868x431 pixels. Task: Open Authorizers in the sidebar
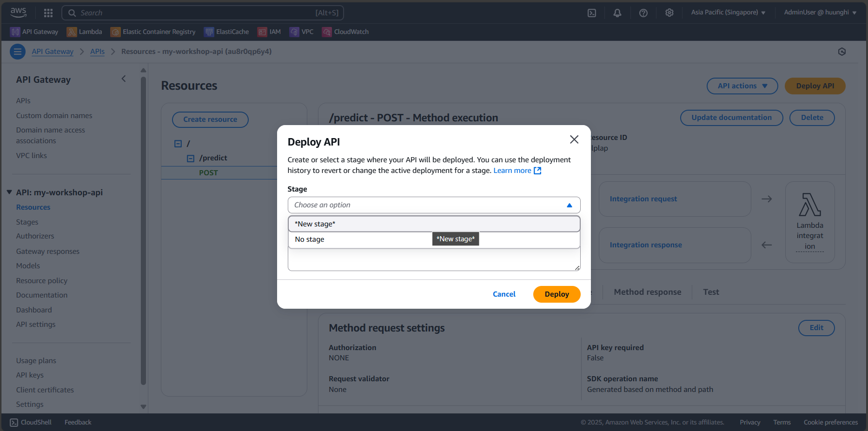click(35, 236)
